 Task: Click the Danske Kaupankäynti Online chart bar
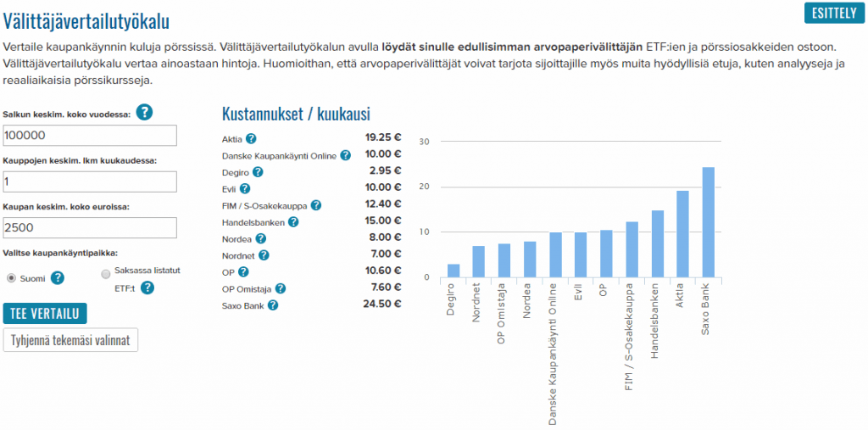(555, 255)
